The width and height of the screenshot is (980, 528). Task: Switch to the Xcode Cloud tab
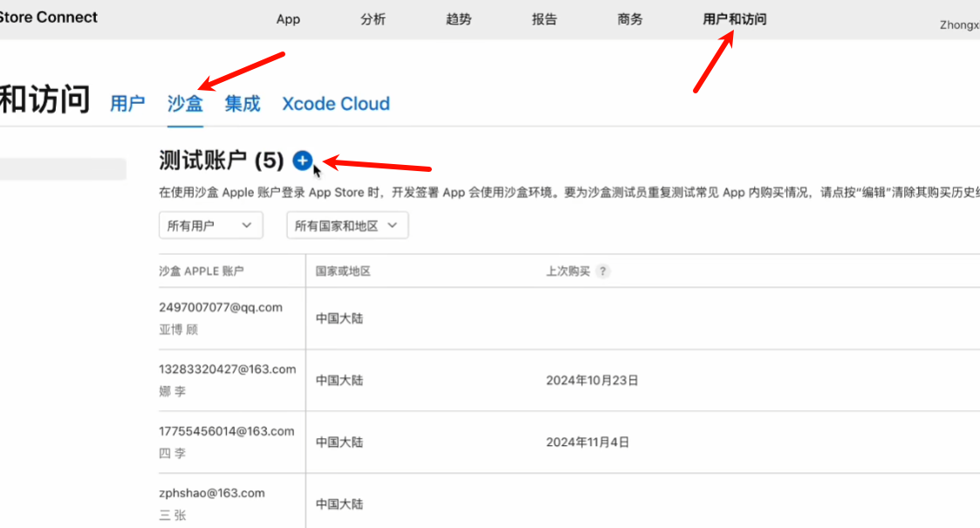pyautogui.click(x=336, y=104)
